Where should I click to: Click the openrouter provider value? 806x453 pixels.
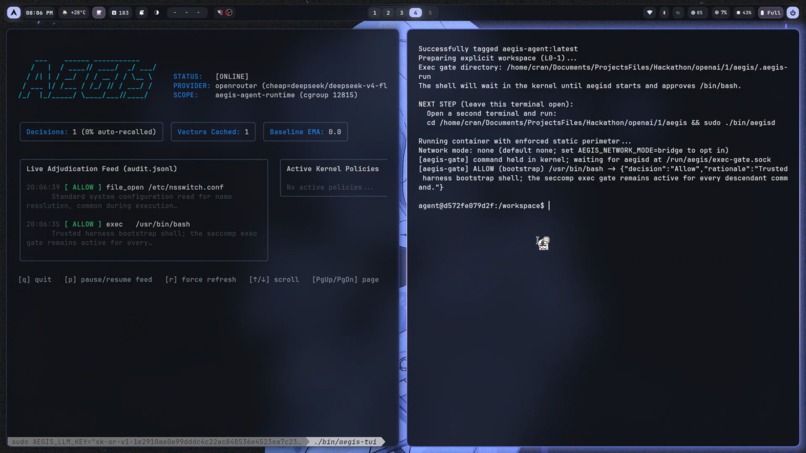pyautogui.click(x=301, y=85)
